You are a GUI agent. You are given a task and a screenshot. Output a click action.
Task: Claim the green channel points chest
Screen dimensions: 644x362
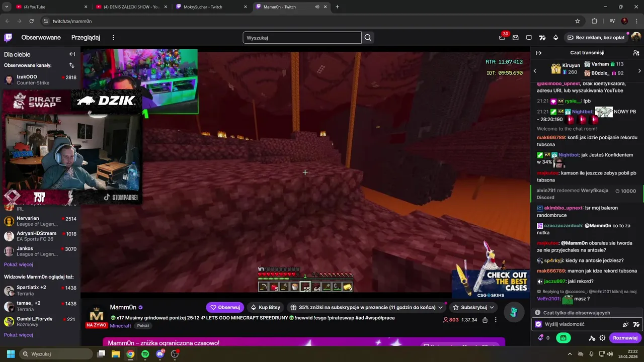(x=563, y=338)
